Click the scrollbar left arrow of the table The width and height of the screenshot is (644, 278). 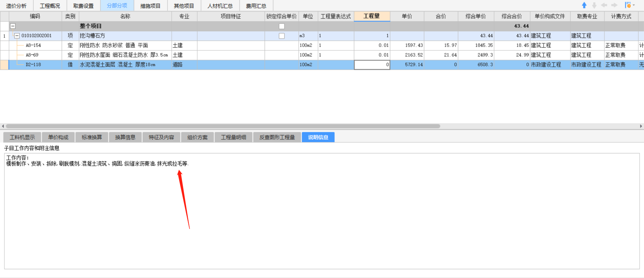3,126
